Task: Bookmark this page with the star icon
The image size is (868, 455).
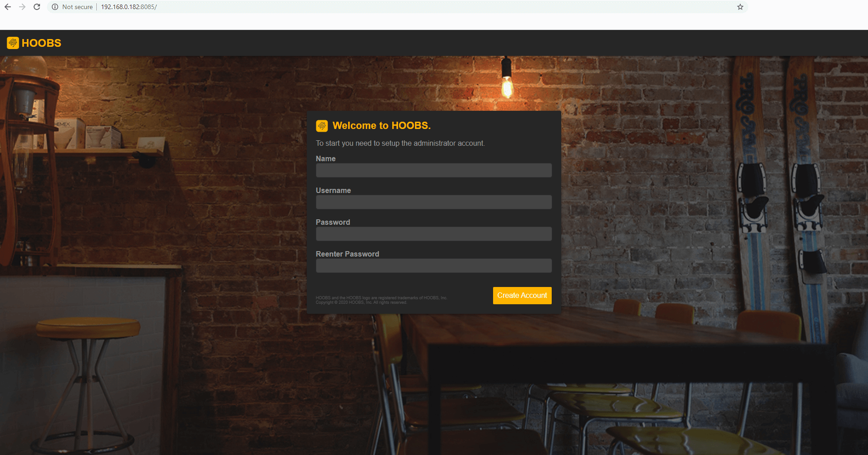Action: click(x=740, y=7)
